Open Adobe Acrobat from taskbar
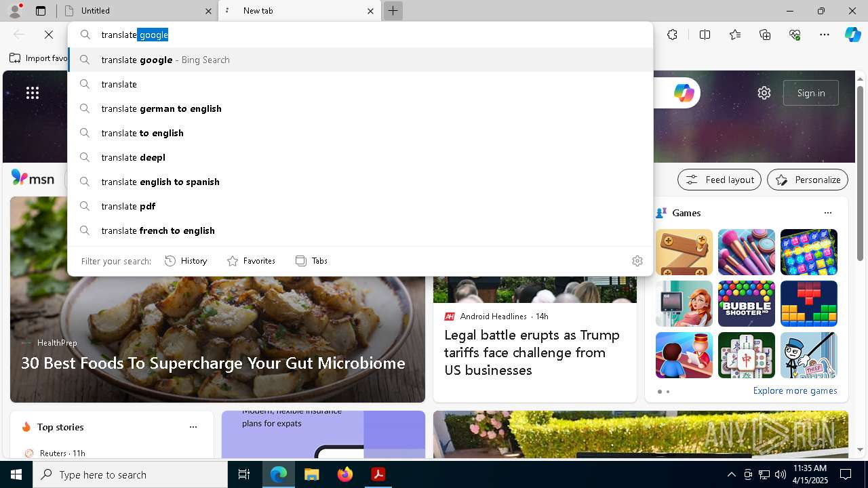Viewport: 868px width, 488px height. click(x=378, y=474)
